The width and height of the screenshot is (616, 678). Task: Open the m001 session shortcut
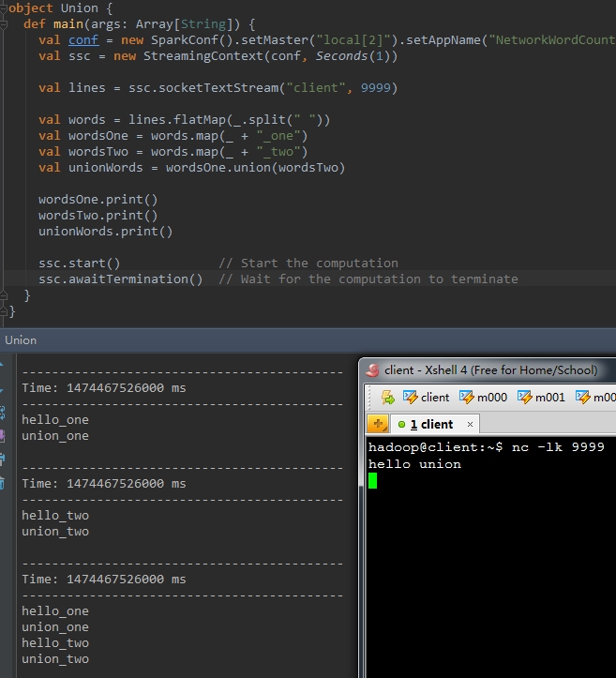541,397
